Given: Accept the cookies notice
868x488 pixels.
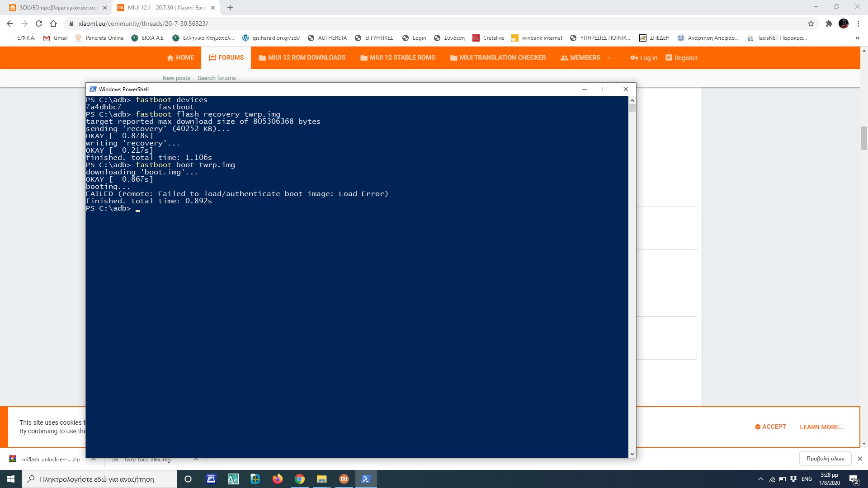Looking at the screenshot, I should coord(770,427).
